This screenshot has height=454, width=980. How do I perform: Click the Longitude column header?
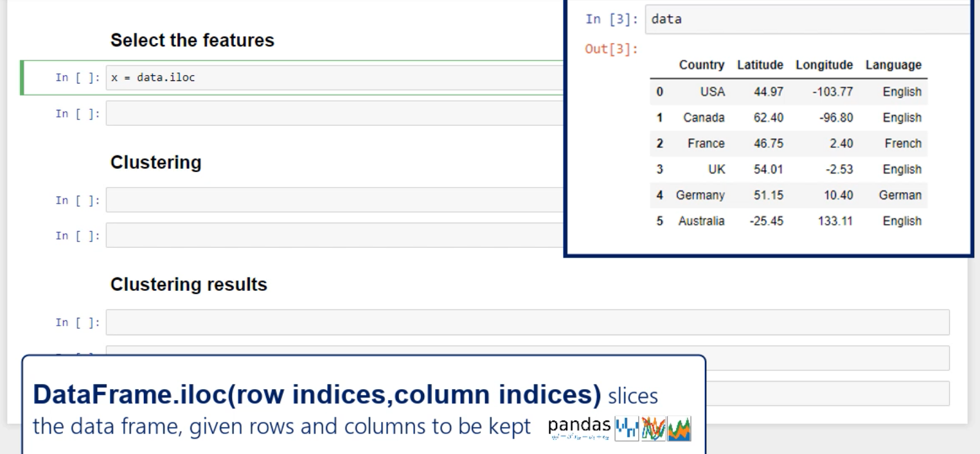[824, 65]
